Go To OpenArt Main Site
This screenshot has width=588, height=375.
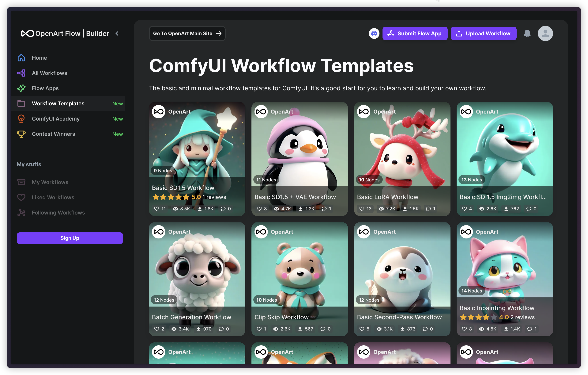point(187,33)
